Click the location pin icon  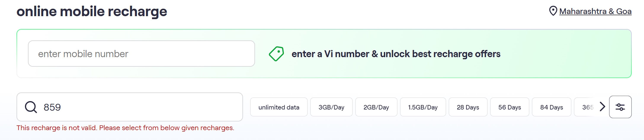(x=553, y=11)
